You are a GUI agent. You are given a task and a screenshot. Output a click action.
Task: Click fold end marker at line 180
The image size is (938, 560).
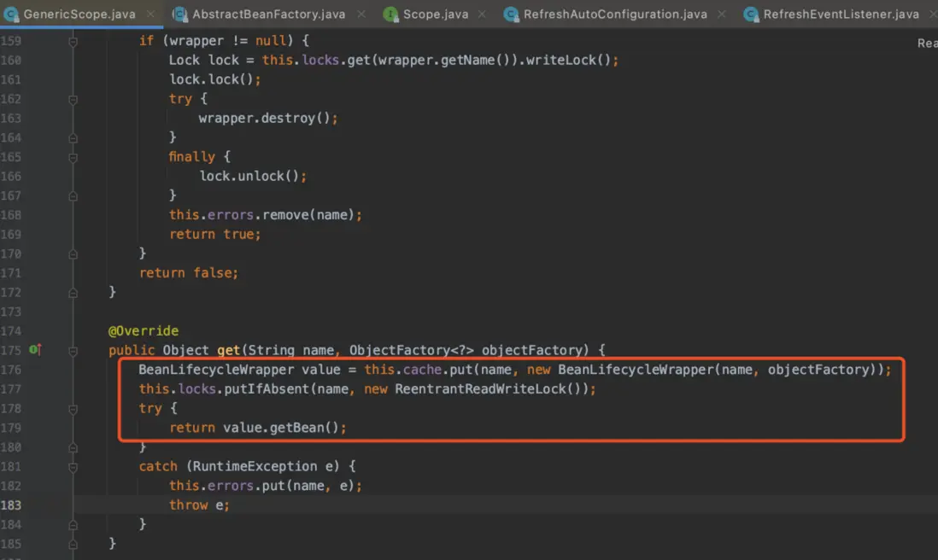pos(73,447)
